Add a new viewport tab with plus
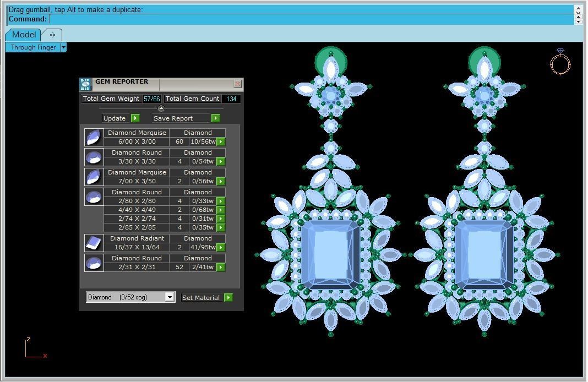 pyautogui.click(x=52, y=35)
